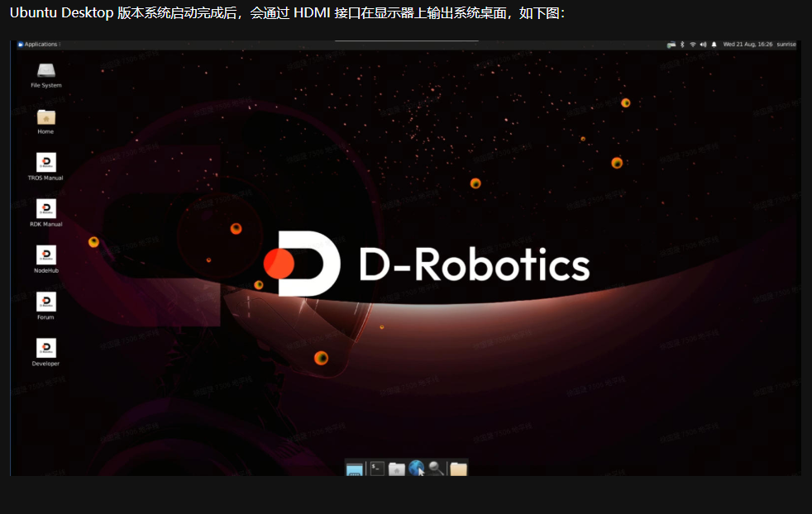Image resolution: width=812 pixels, height=514 pixels.
Task: Open the sunrise user menu
Action: [786, 45]
